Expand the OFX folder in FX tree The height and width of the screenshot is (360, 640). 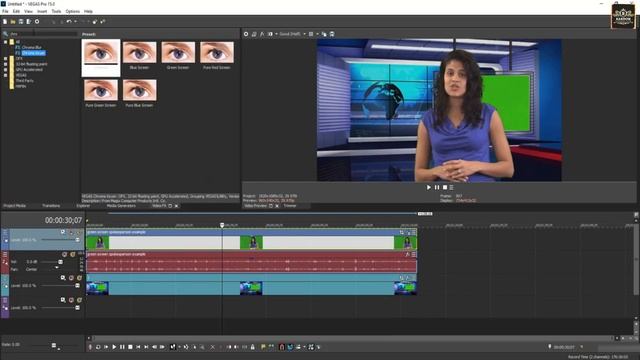click(5, 59)
